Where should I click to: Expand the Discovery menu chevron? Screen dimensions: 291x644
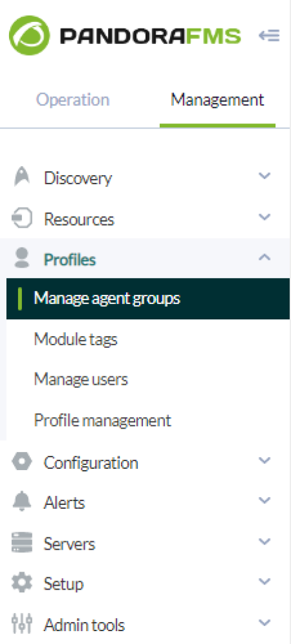pos(264,176)
